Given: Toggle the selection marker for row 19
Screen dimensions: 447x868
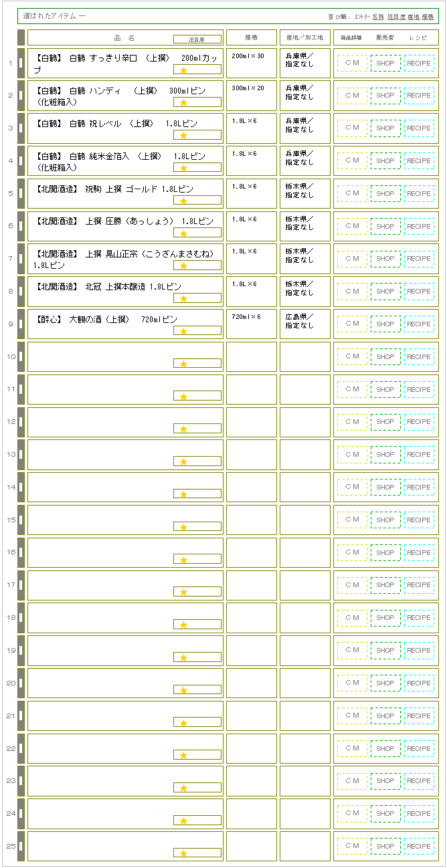Looking at the screenshot, I should click(21, 651).
